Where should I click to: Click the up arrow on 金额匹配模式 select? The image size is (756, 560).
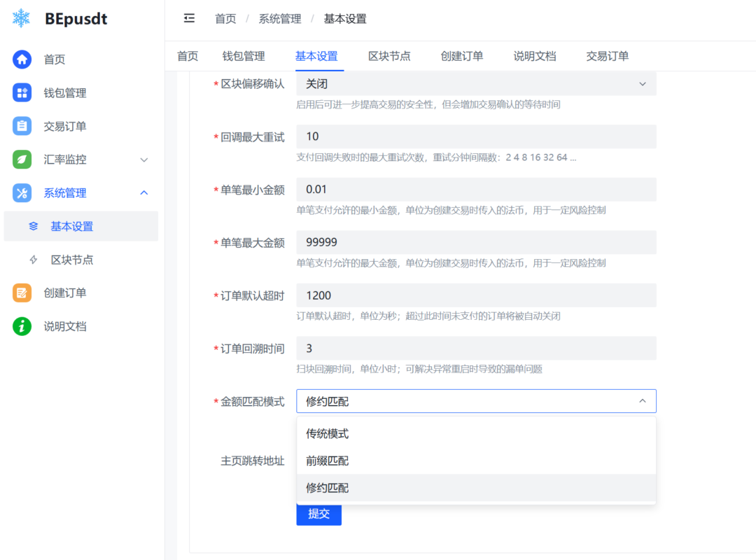(x=642, y=401)
